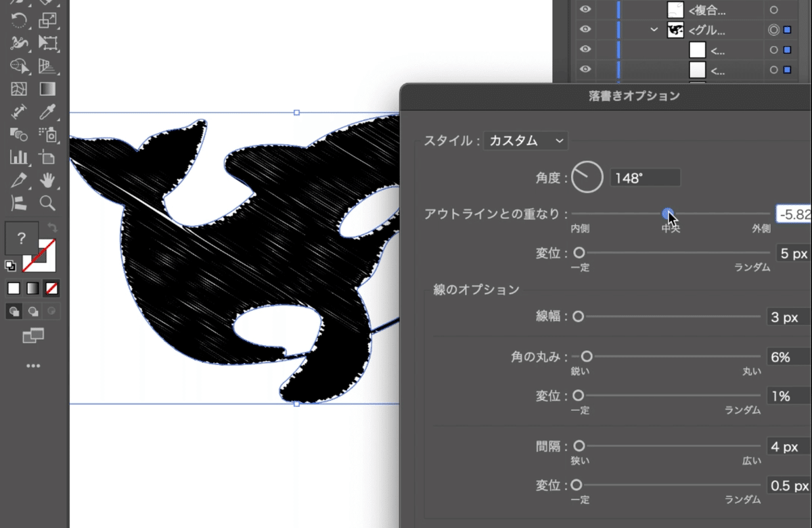Screen dimensions: 812x528
Task: Toggle visibility of the <グル group layer
Action: click(585, 30)
